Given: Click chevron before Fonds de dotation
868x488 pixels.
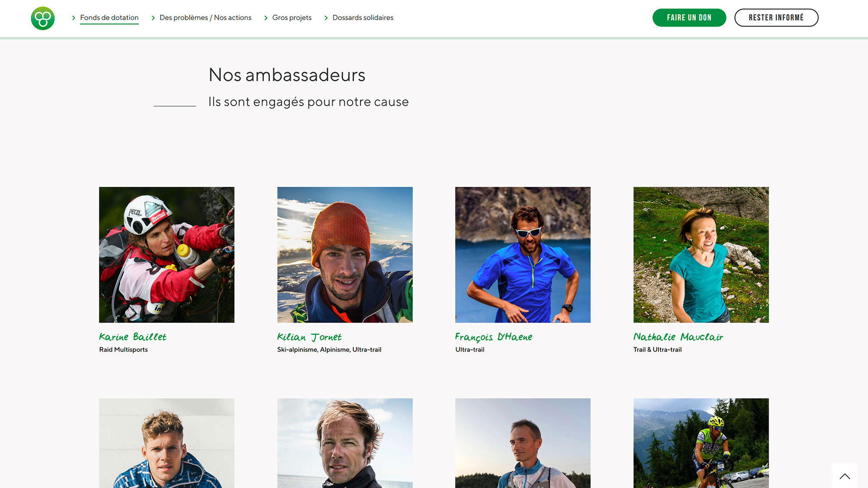Looking at the screenshot, I should coord(73,18).
